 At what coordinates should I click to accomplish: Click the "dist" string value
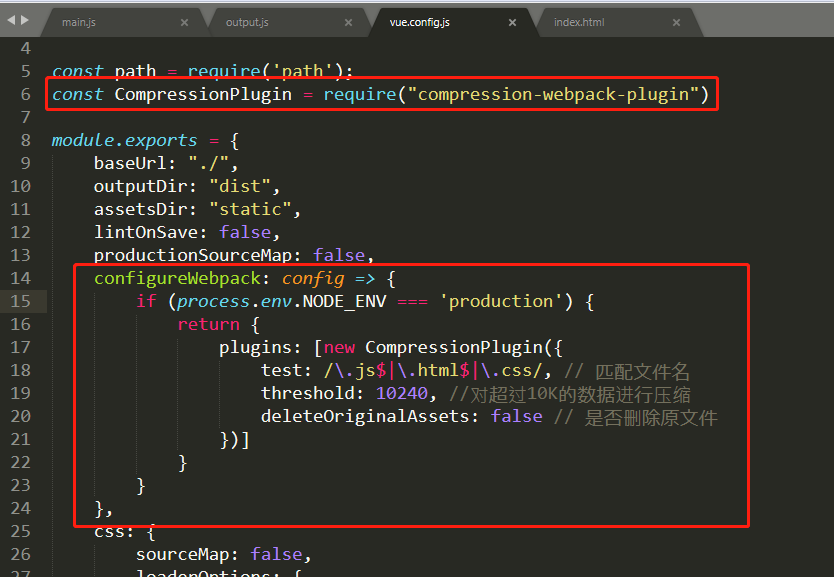(x=240, y=187)
